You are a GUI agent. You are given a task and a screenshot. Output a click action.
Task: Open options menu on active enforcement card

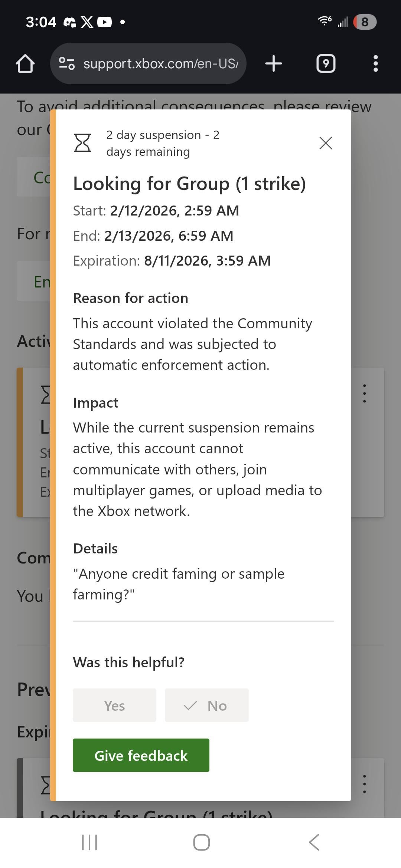point(364,394)
